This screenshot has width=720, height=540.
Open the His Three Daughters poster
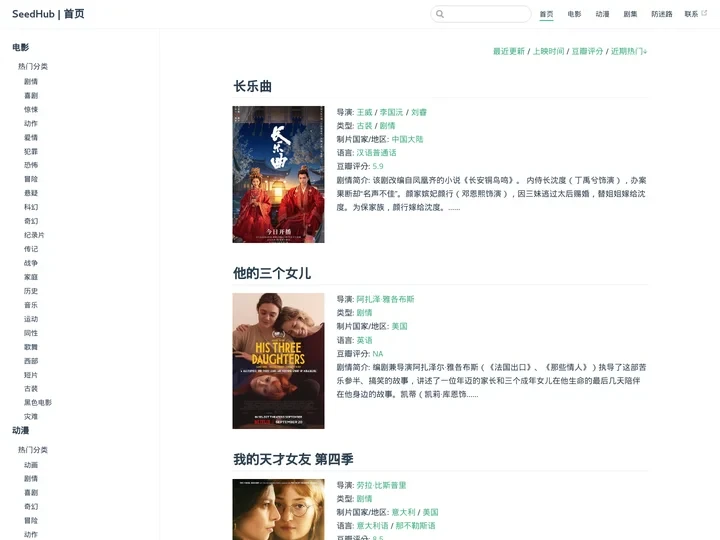click(278, 361)
